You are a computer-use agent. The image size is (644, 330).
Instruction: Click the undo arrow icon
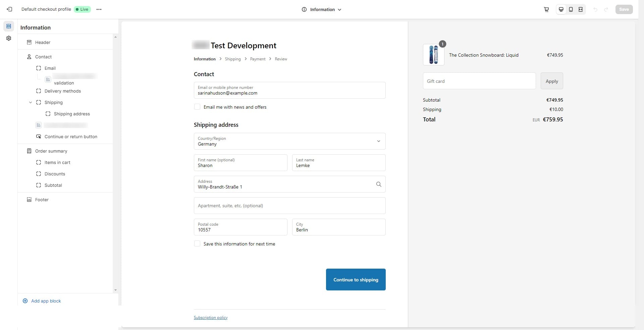(595, 9)
